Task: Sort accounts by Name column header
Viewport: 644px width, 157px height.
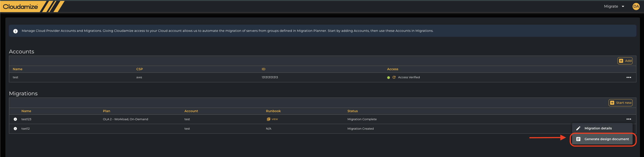Action: tap(17, 69)
